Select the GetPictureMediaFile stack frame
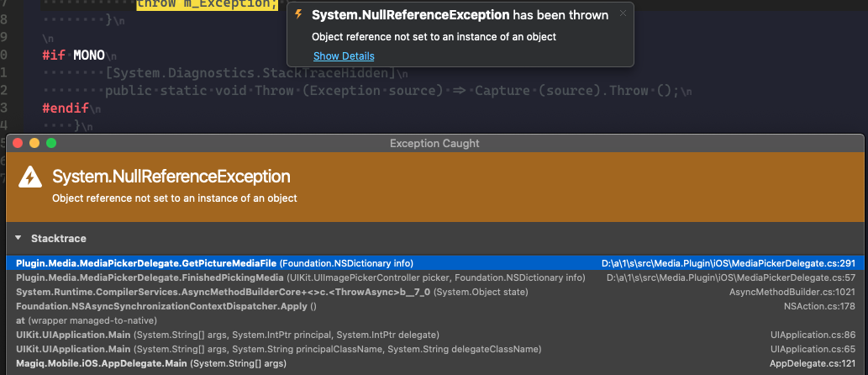This screenshot has height=375, width=868. [434, 263]
